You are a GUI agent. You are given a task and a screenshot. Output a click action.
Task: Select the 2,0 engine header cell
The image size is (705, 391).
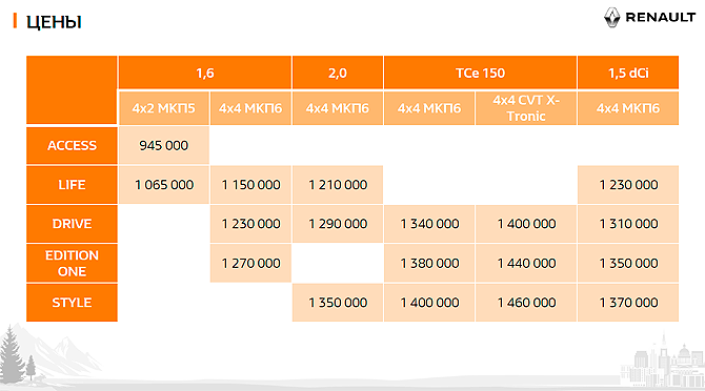[x=338, y=73]
